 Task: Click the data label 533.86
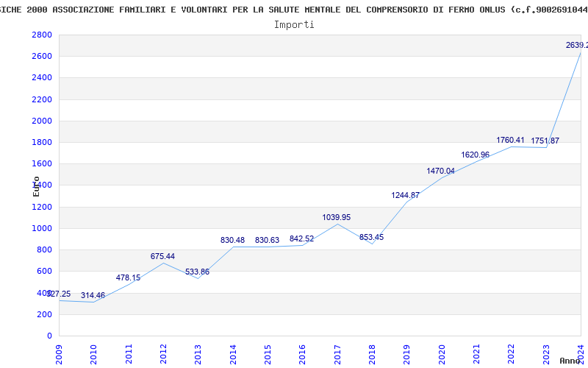click(197, 272)
